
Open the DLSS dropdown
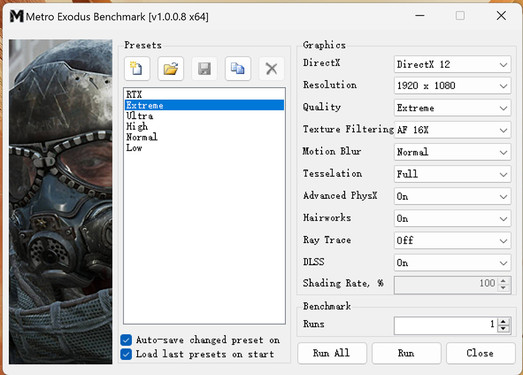pos(452,263)
